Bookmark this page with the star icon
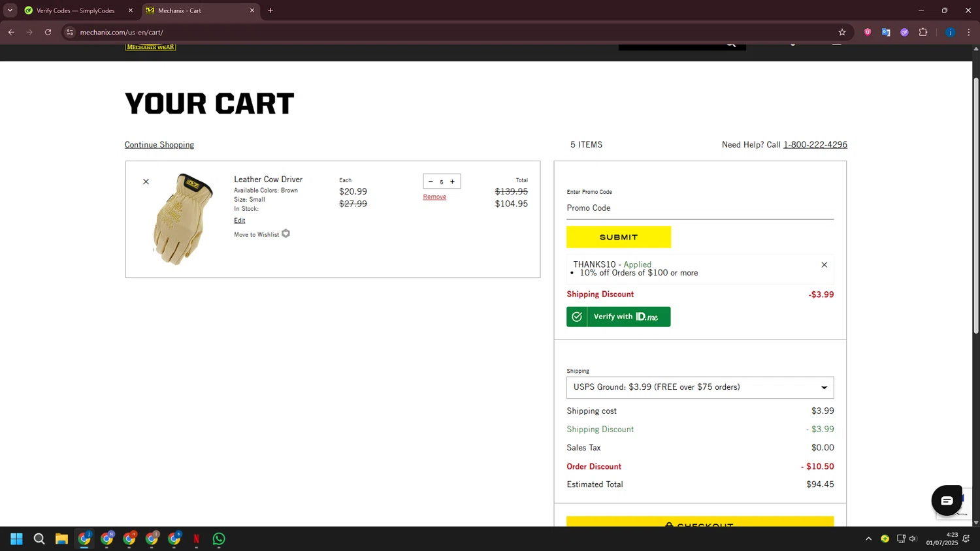This screenshot has width=980, height=551. click(x=842, y=32)
